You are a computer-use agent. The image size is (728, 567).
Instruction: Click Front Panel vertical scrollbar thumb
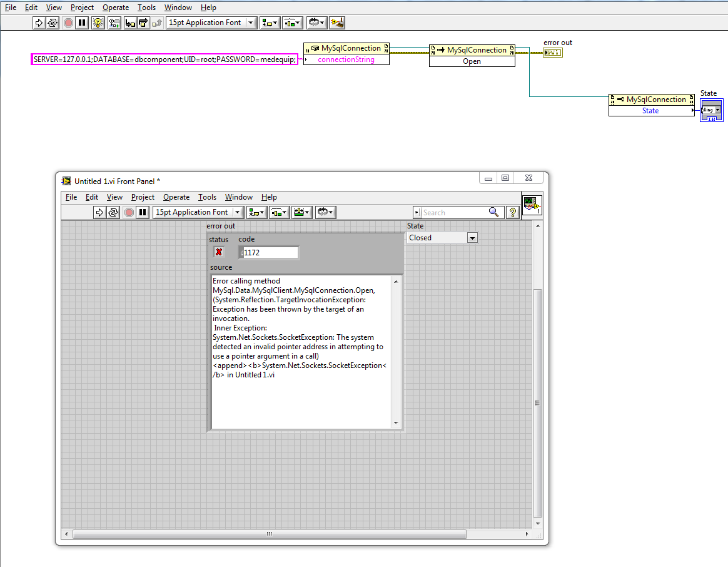538,403
